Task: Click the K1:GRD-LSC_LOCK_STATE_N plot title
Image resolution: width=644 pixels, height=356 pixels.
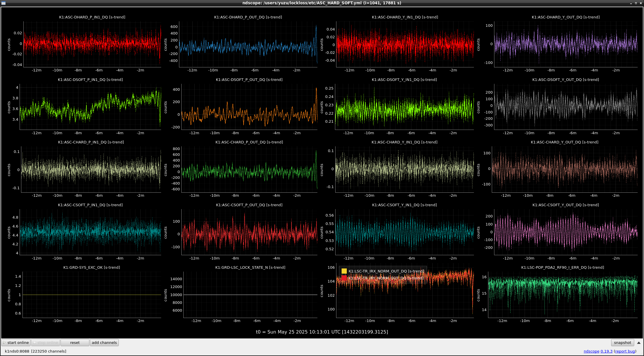Action: pos(250,268)
